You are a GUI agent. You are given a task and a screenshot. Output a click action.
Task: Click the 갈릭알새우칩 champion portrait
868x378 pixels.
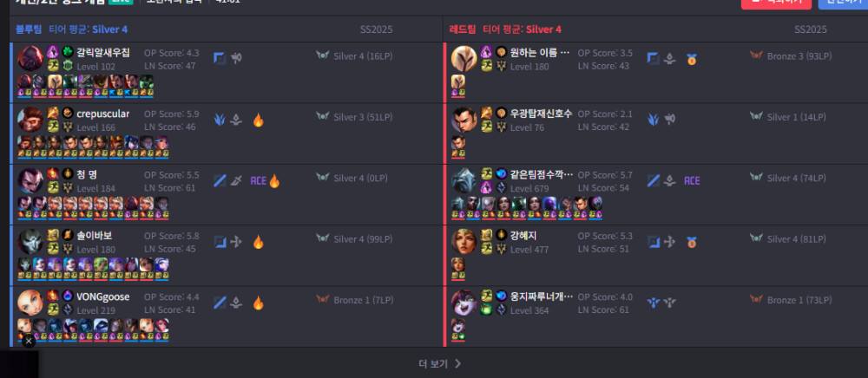[30, 59]
